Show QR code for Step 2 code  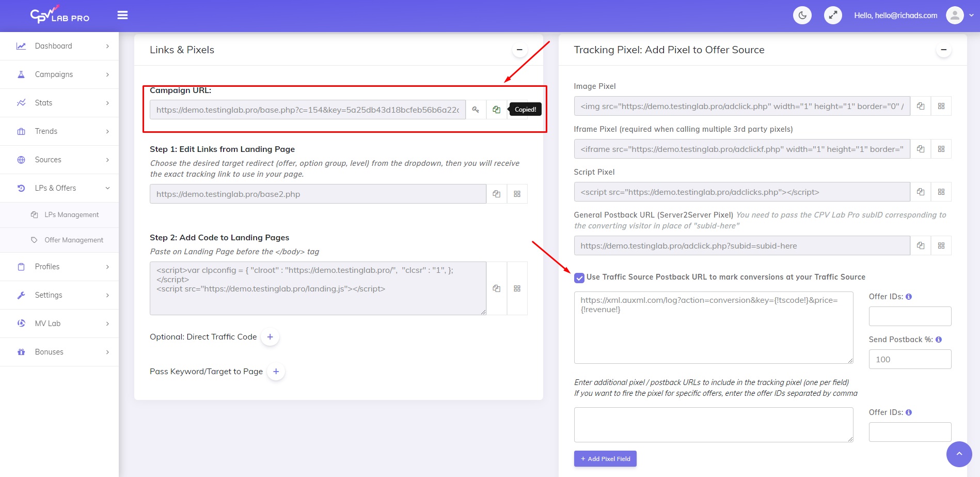[x=517, y=288]
